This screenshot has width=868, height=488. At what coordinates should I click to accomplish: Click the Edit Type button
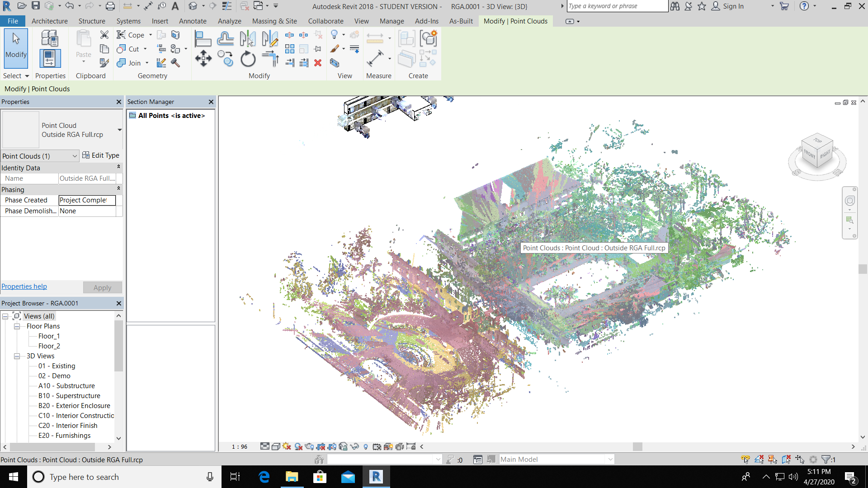[x=101, y=155]
